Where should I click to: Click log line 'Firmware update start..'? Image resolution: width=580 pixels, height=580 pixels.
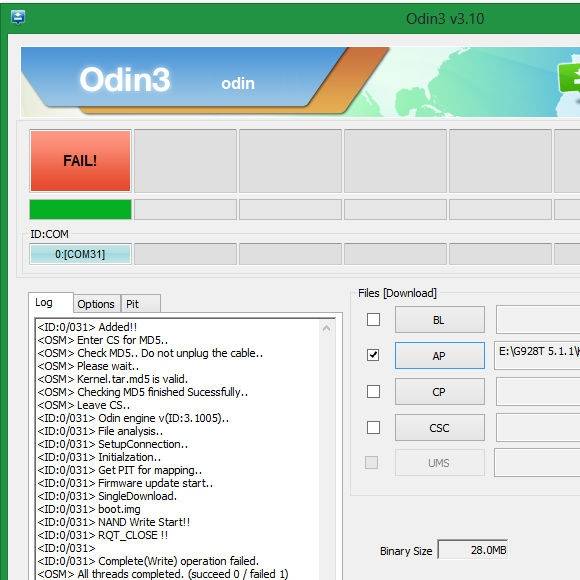[125, 483]
